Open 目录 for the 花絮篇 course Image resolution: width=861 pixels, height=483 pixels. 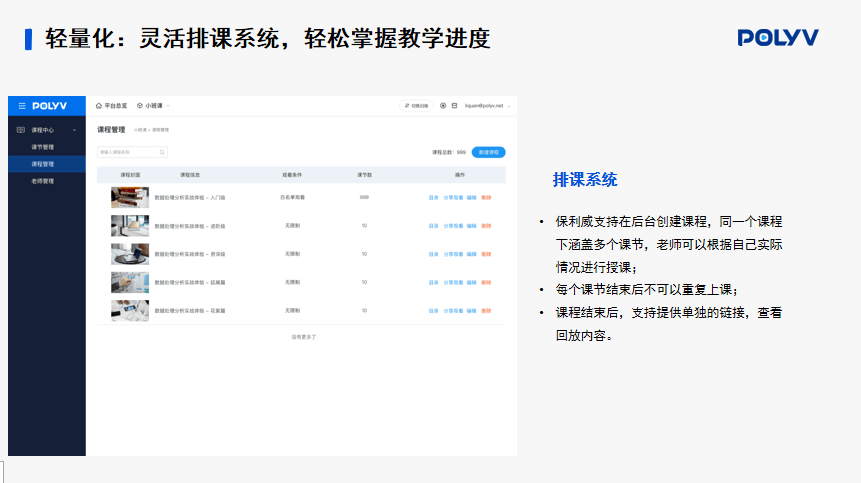click(434, 311)
